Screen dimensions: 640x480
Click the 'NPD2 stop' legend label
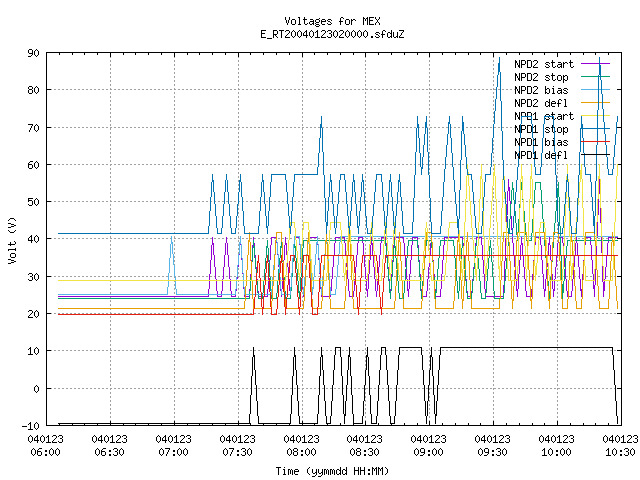point(541,77)
